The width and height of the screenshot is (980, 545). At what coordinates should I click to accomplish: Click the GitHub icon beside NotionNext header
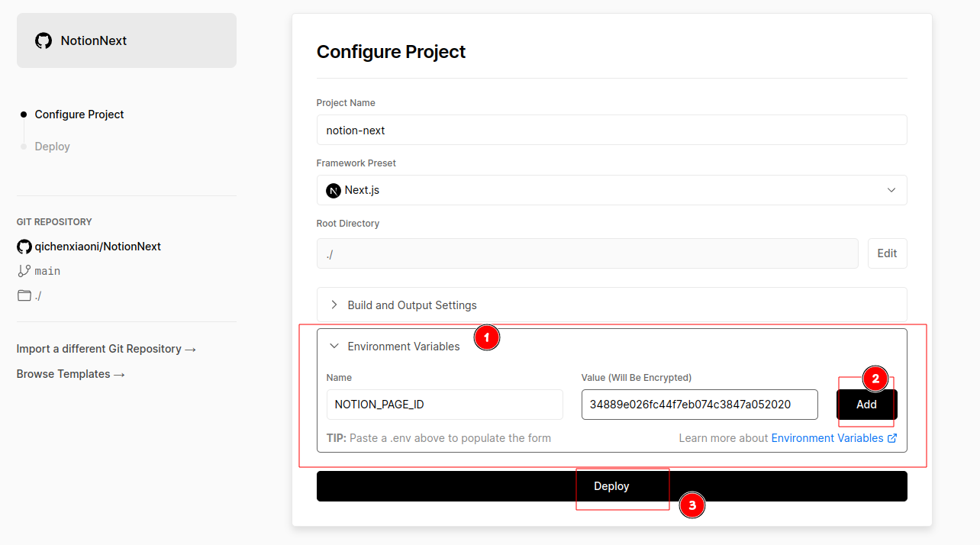44,40
